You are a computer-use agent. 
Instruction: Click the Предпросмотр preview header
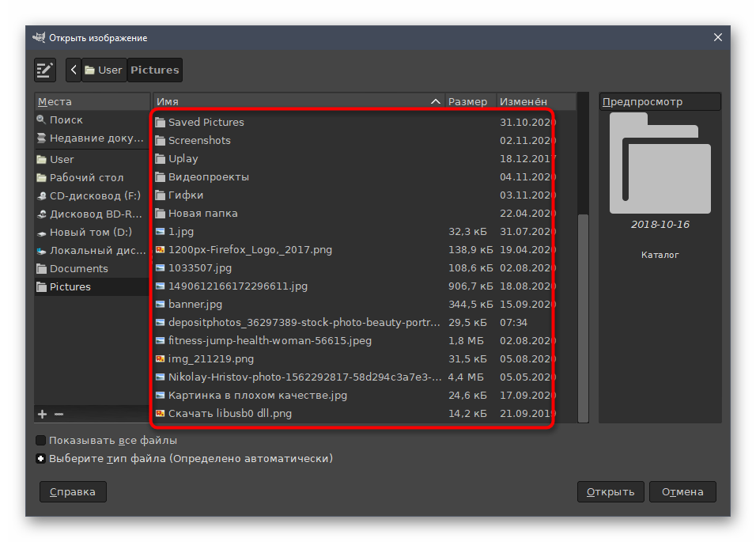tap(660, 102)
